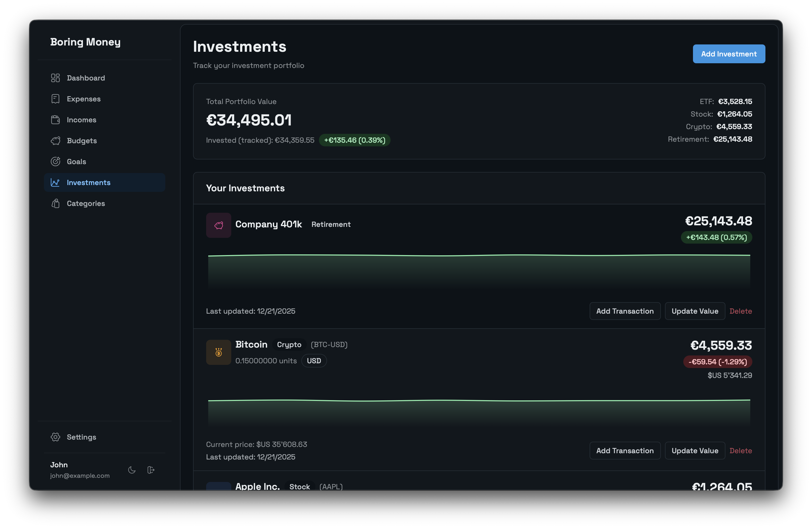This screenshot has height=529, width=812.
Task: Add Transaction for Bitcoin
Action: tap(625, 451)
